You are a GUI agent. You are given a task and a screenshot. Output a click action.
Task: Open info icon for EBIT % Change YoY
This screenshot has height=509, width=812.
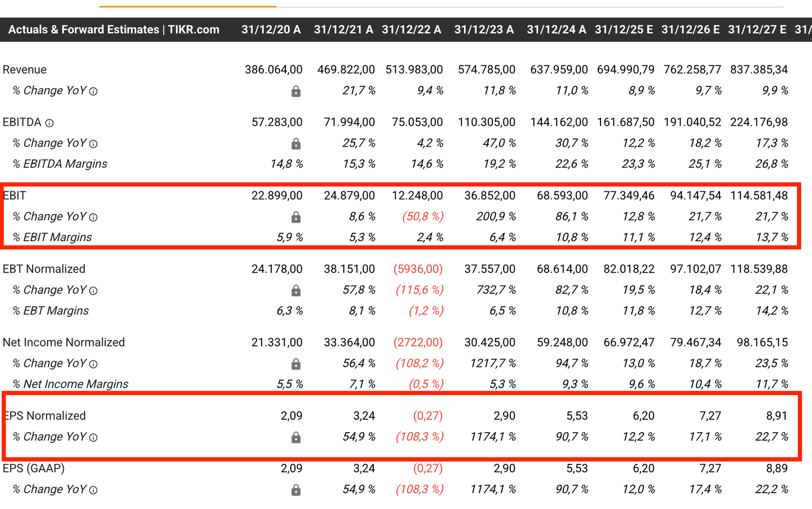tap(94, 217)
